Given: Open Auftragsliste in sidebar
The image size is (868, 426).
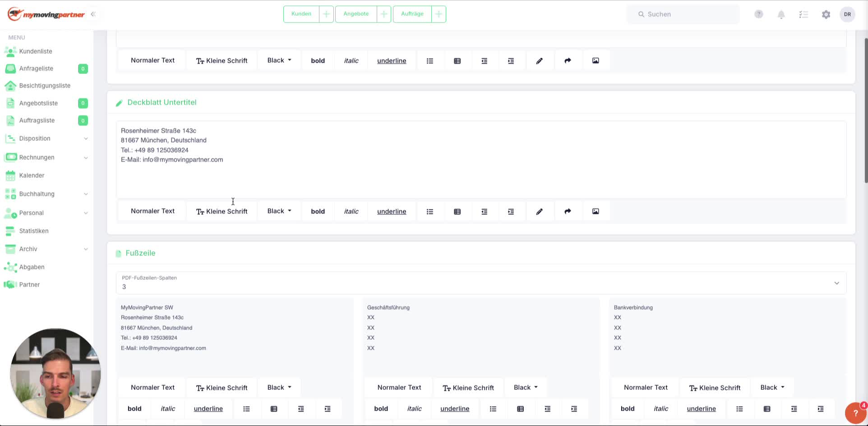Looking at the screenshot, I should [x=37, y=120].
